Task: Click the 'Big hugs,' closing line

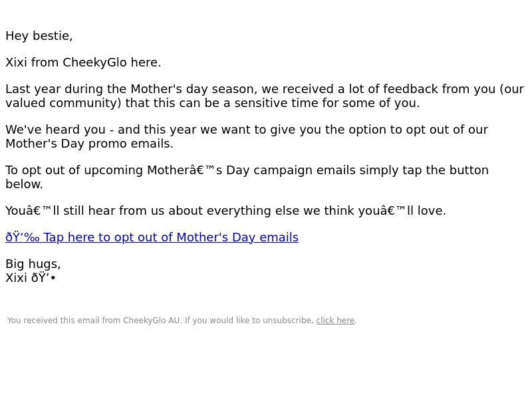Action: click(33, 264)
